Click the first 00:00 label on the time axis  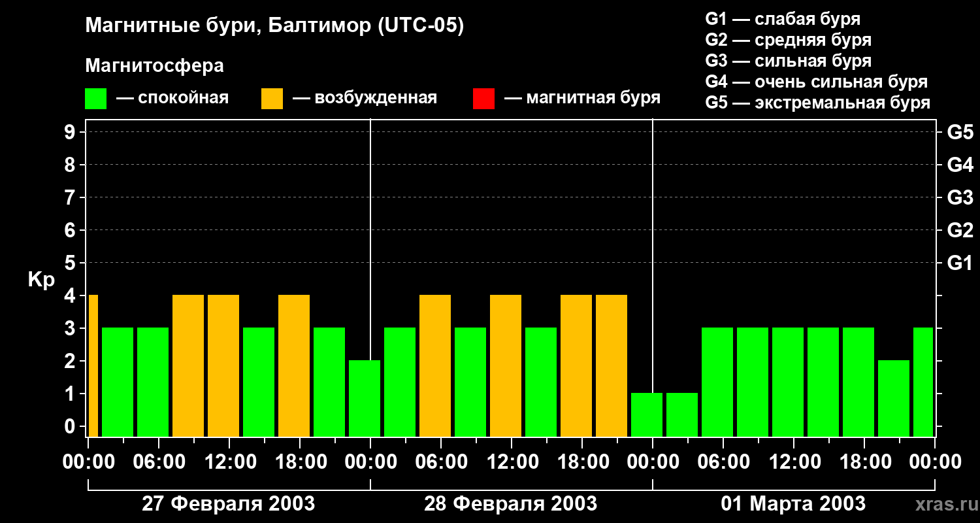(88, 462)
